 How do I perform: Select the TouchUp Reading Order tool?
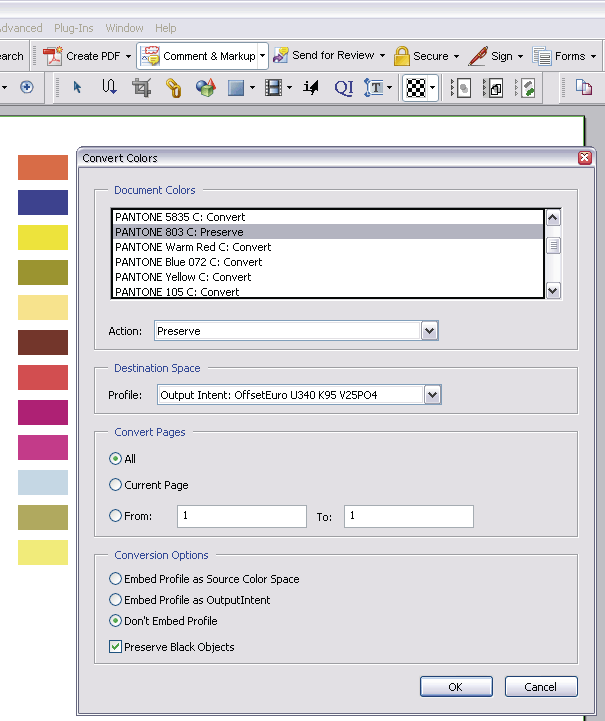tap(311, 87)
